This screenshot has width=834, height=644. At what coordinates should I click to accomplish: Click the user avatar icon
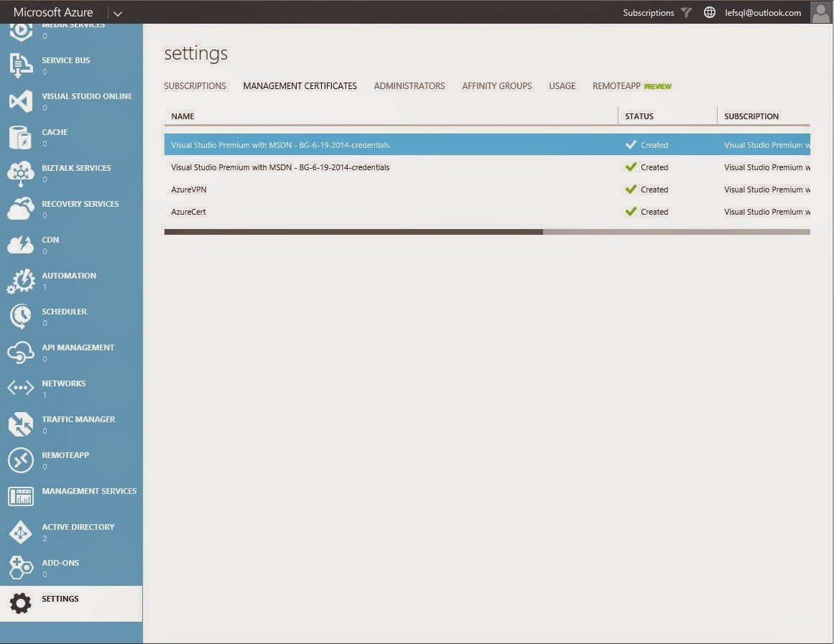coord(820,11)
